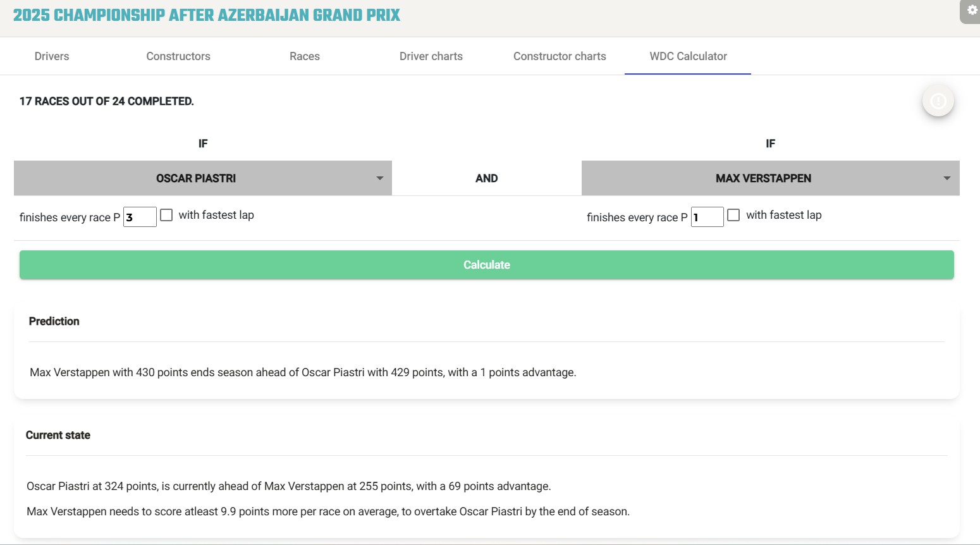
Task: Switch to the Drivers tab
Action: (52, 56)
